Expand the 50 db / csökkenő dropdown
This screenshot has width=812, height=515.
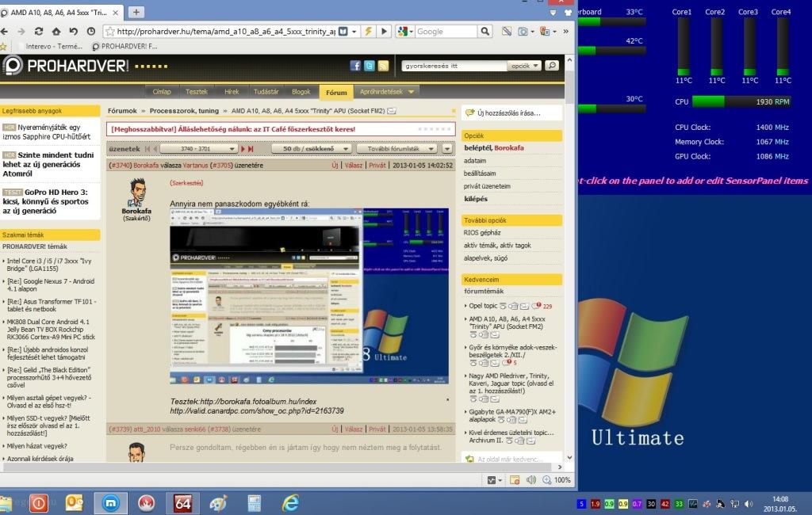pos(311,149)
